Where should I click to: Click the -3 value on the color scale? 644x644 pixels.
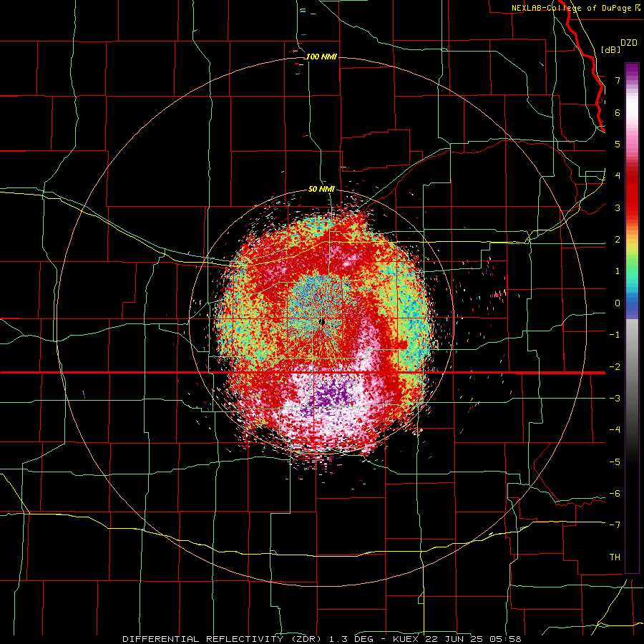615,399
